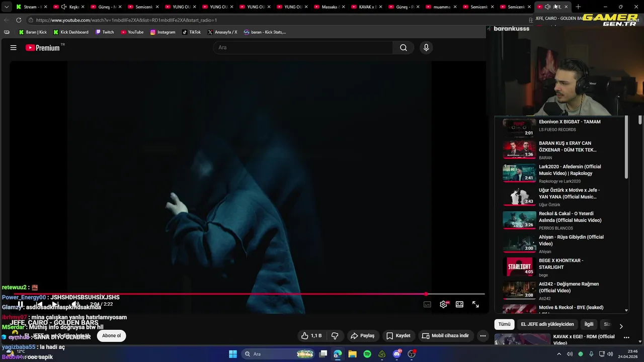Open tab search dropdown arrow
The width and height of the screenshot is (644, 362).
tap(7, 7)
